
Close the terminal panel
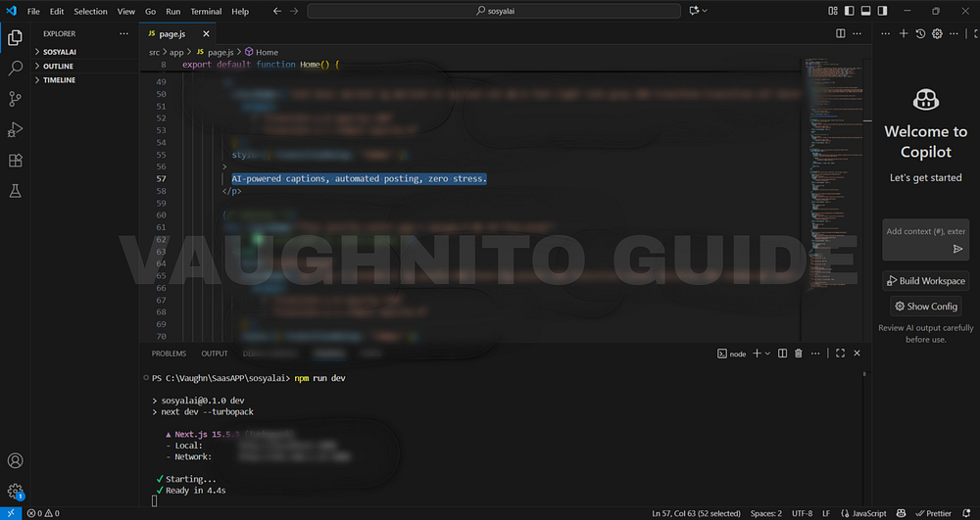(857, 354)
